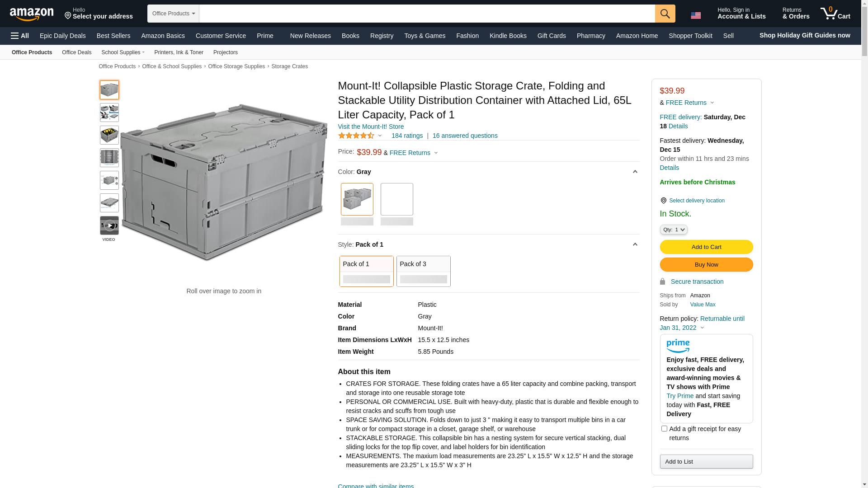Viewport: 868px width, 488px height.
Task: Open the Qty quantity dropdown
Action: pyautogui.click(x=674, y=230)
